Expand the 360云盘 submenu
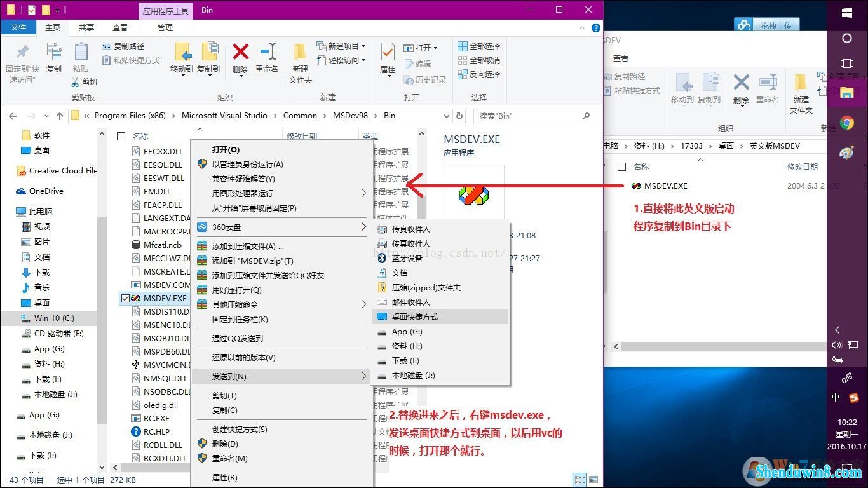 (364, 227)
